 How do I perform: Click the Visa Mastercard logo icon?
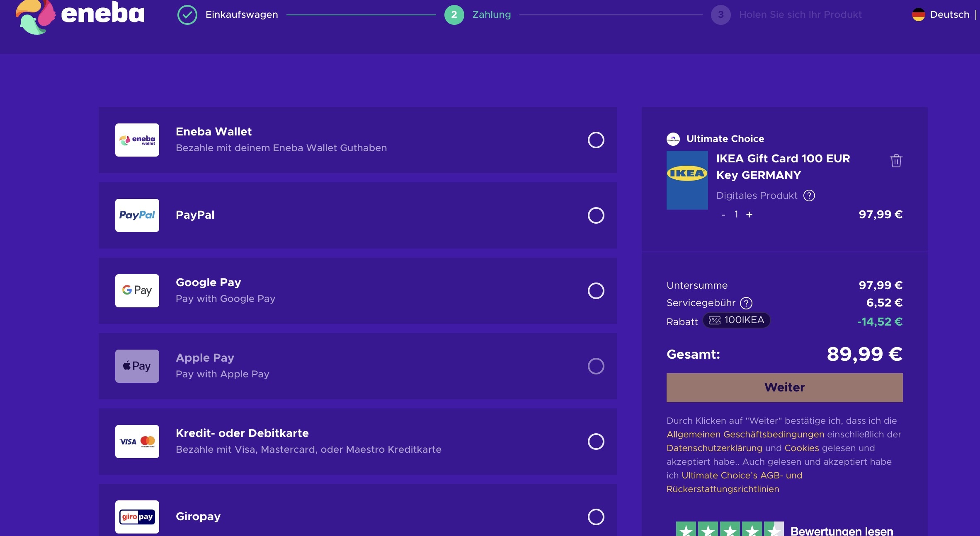point(137,442)
